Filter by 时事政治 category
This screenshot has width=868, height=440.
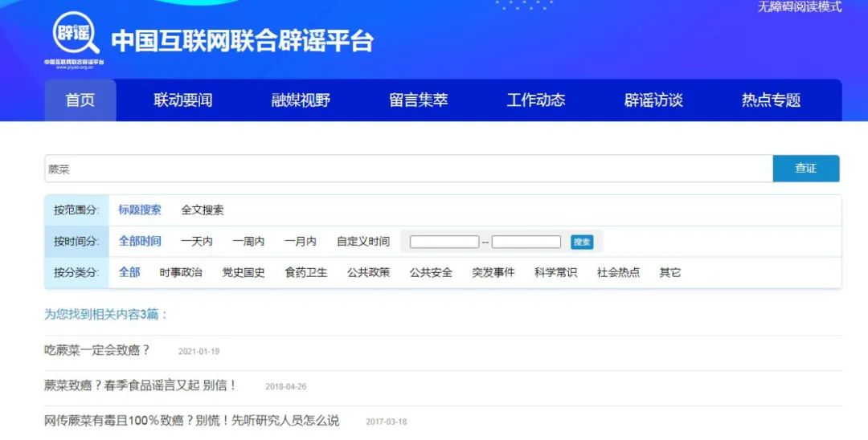tap(181, 272)
